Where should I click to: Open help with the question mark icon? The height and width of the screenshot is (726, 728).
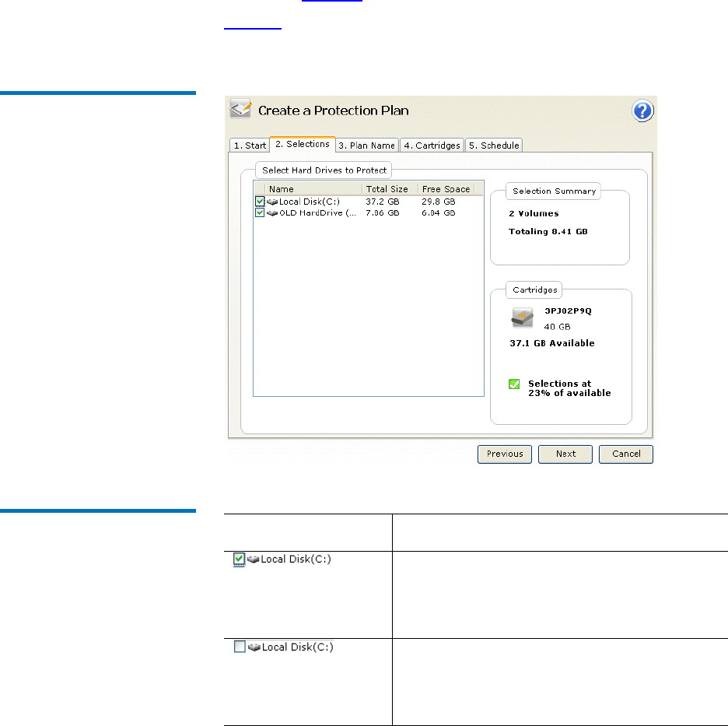click(642, 111)
